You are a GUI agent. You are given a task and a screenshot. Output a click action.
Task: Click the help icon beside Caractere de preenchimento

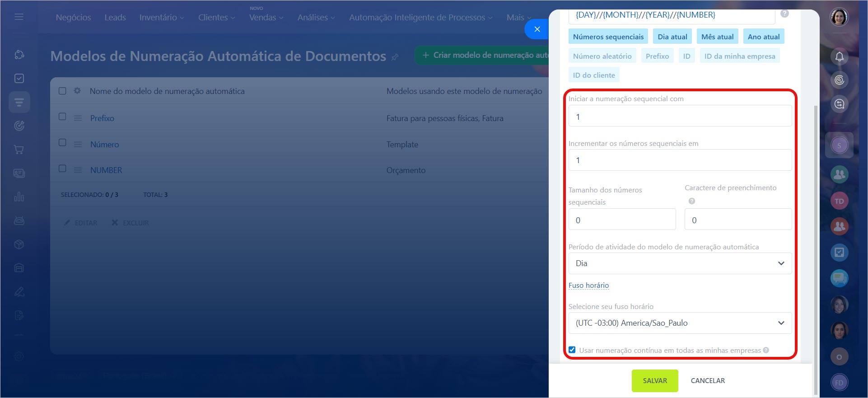point(691,201)
